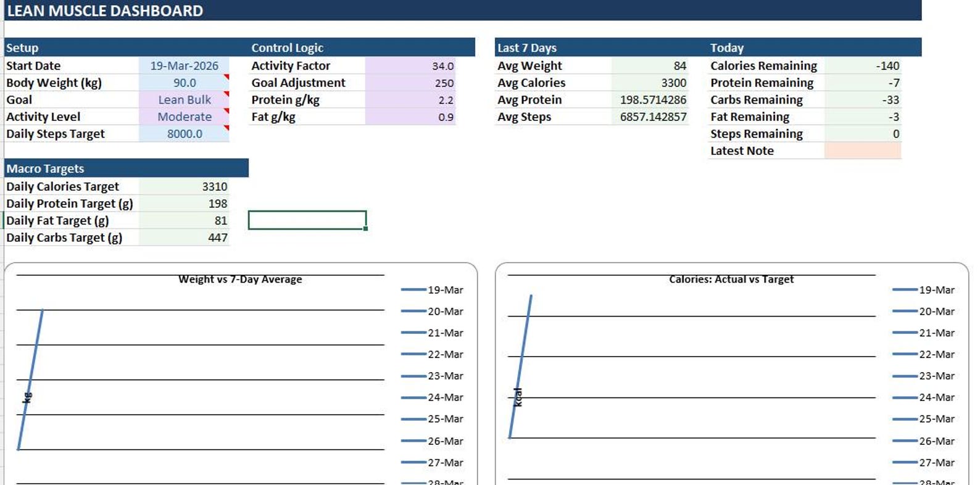The image size is (980, 485).
Task: Select the Activity Factor value 34.0
Action: coord(410,65)
